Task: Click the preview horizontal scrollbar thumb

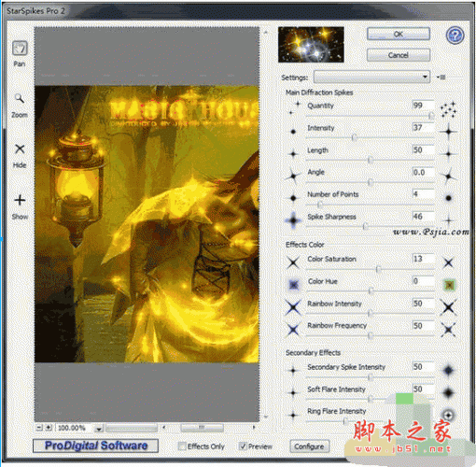Action: pyautogui.click(x=202, y=428)
